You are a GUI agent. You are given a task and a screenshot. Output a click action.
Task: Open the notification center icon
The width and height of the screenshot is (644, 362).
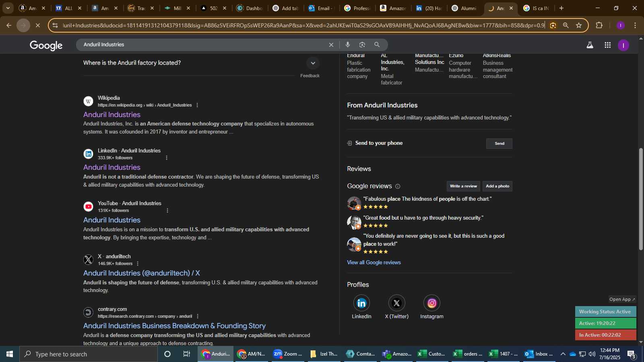[x=632, y=354]
